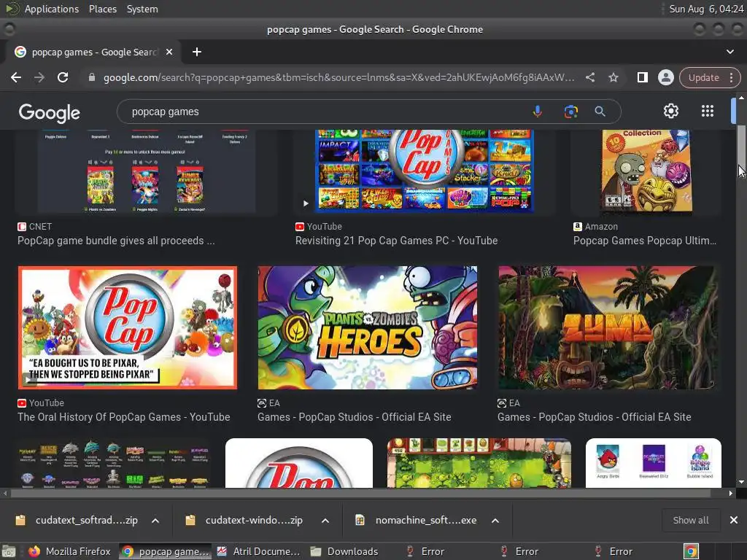Screen dimensions: 747x560
Task: Open the PopCap logo image in bottom row
Action: (x=298, y=463)
